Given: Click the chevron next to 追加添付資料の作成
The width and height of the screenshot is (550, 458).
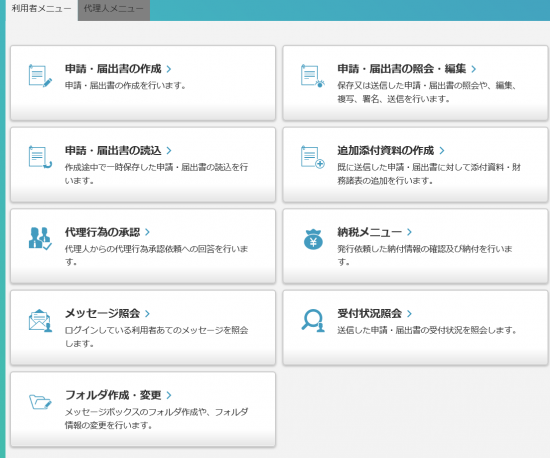Looking at the screenshot, I should tap(442, 150).
